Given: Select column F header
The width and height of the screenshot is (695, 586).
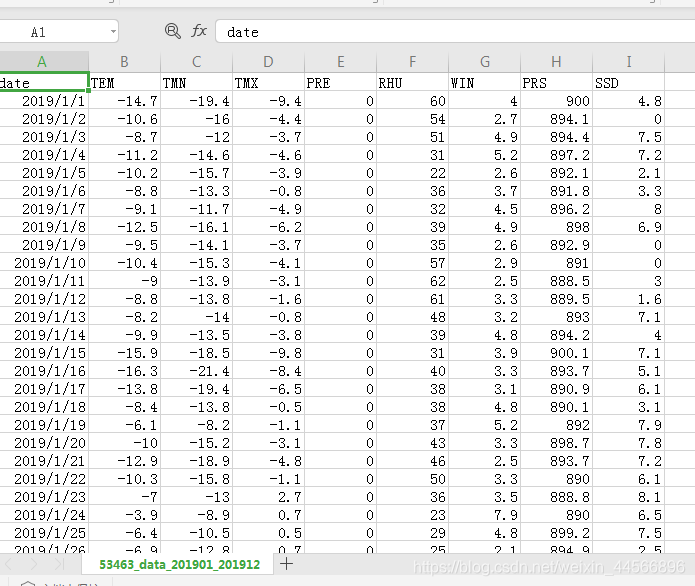Looking at the screenshot, I should 412,61.
